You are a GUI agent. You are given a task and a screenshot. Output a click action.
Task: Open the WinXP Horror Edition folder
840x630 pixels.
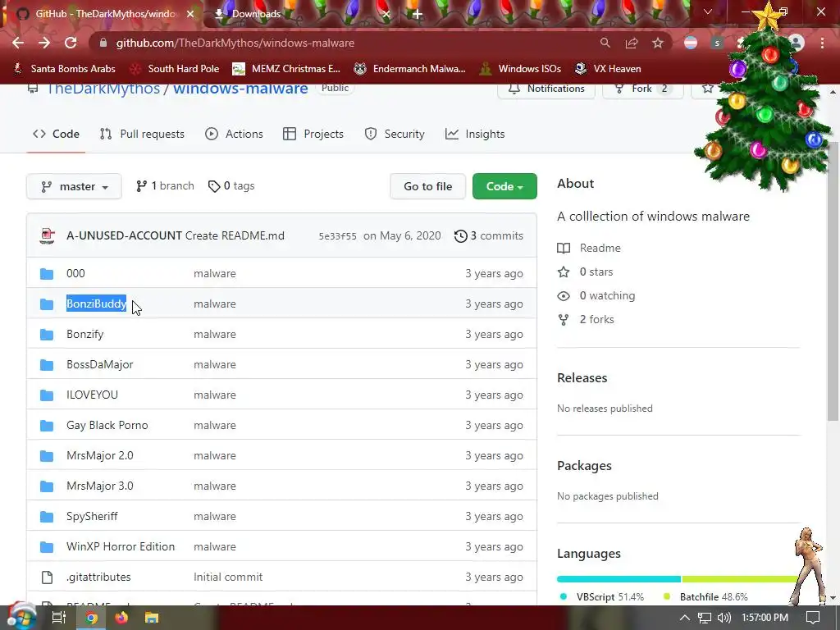tap(121, 546)
